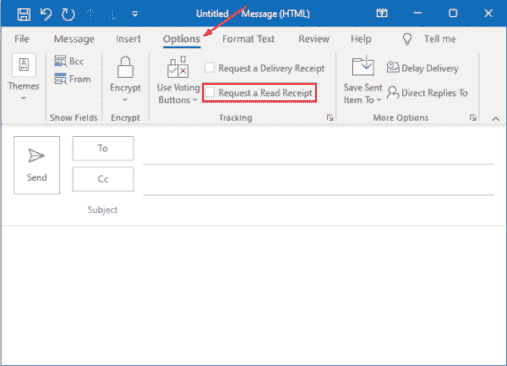Open More Options dialog launcher
Screen dimensions: 507x366
(473, 118)
